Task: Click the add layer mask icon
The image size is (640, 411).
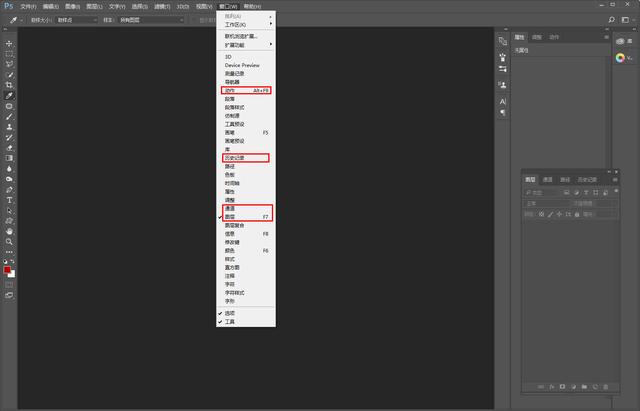Action: point(562,387)
